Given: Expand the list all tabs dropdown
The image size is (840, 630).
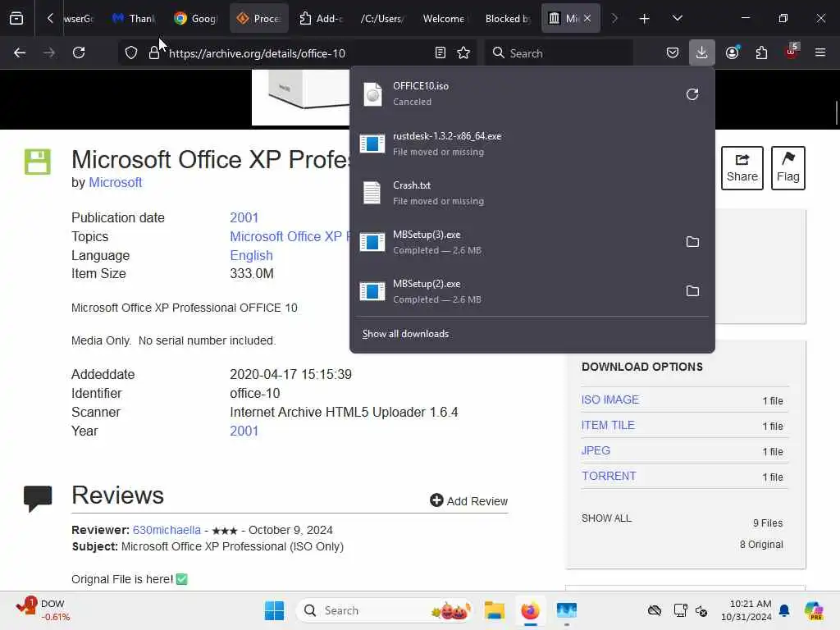Looking at the screenshot, I should [677, 19].
